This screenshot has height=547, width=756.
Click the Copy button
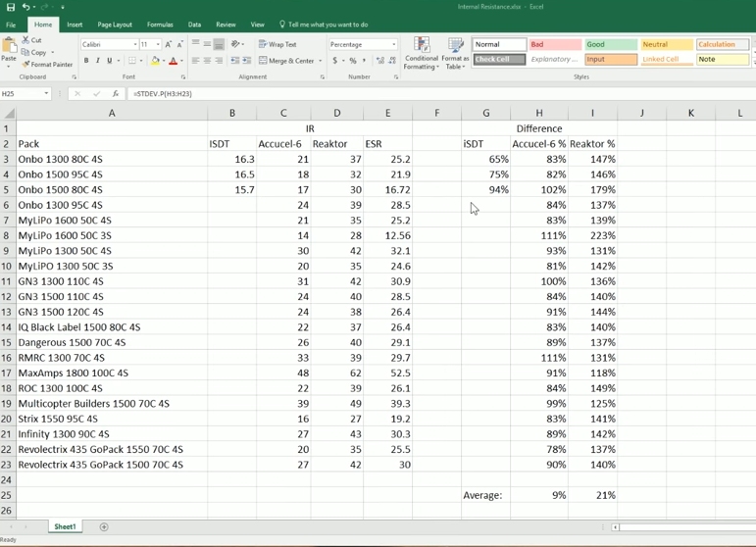pyautogui.click(x=34, y=52)
